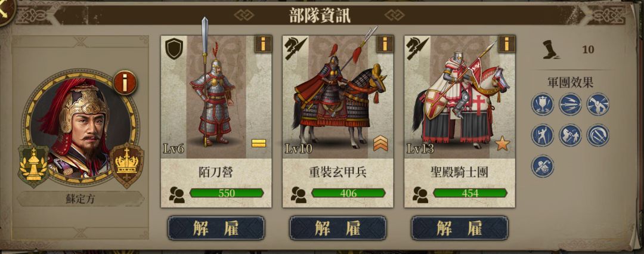
Task: Select the shield-banner legion effect icon
Action: [x=542, y=104]
